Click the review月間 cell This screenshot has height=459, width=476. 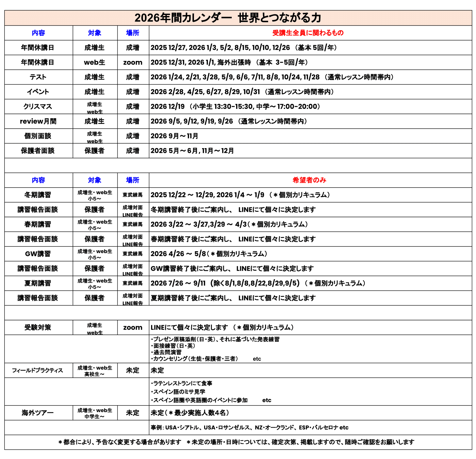coord(38,121)
